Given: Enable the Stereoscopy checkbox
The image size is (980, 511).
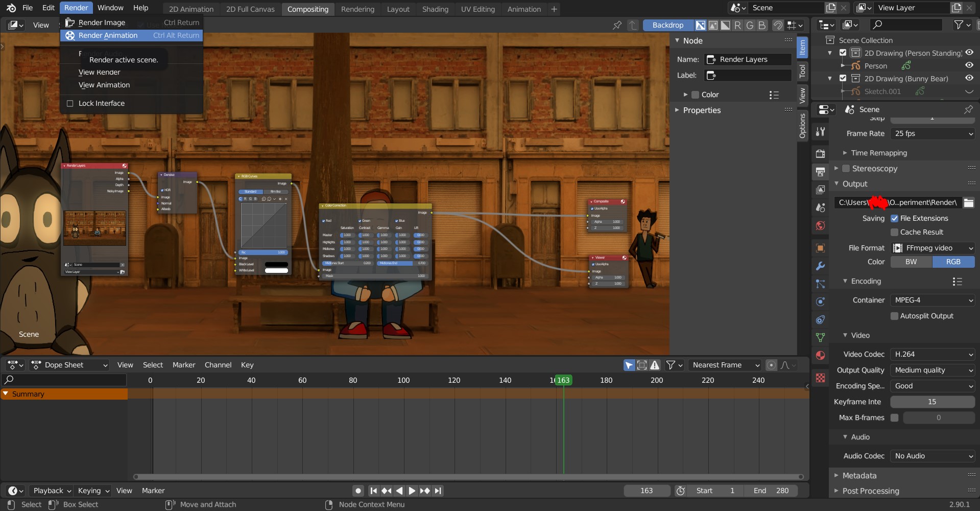Looking at the screenshot, I should pos(846,169).
